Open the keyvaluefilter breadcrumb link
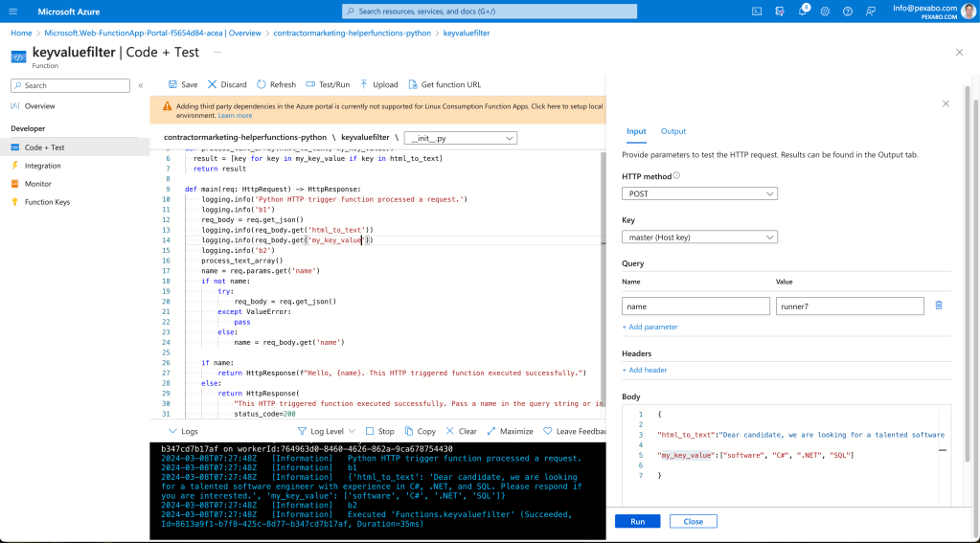 coord(467,34)
